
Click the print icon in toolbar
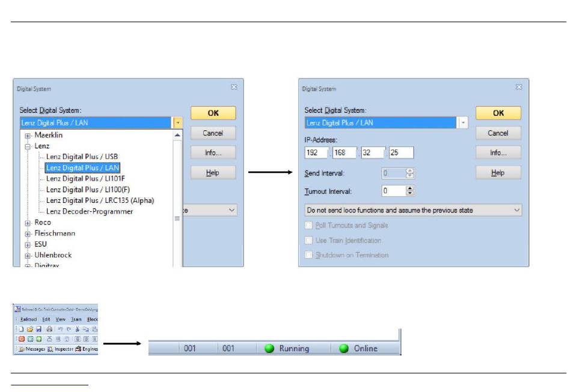(x=49, y=329)
